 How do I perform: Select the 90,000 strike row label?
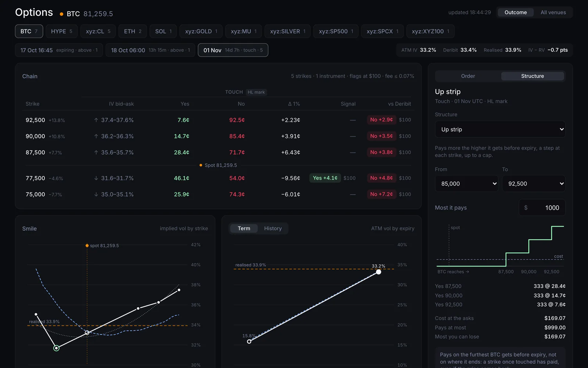(35, 136)
